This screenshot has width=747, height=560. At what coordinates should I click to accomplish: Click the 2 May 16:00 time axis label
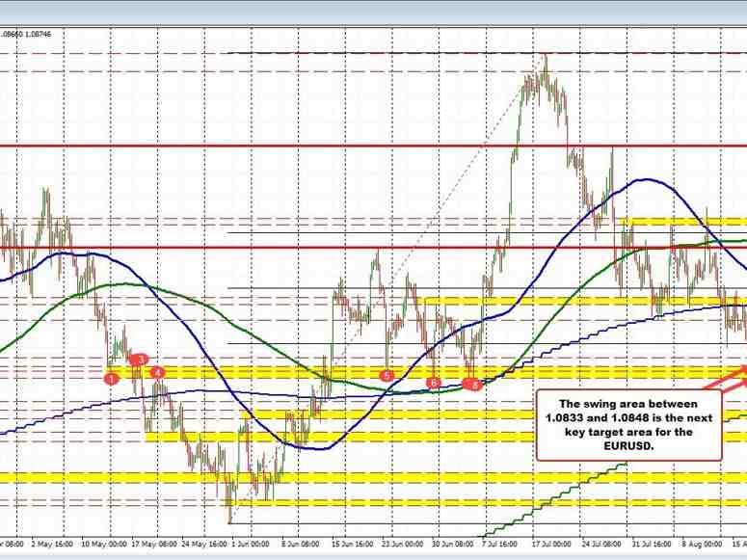tap(51, 544)
